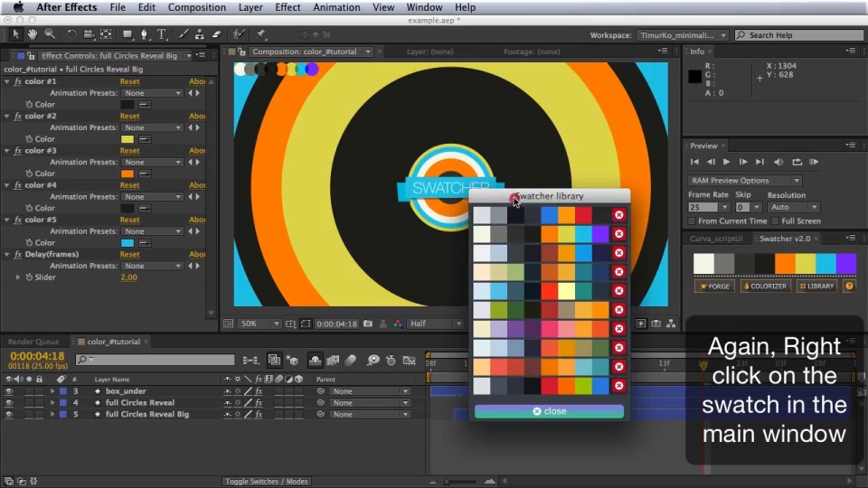Image resolution: width=868 pixels, height=488 pixels.
Task: Select the Type text tool
Action: 162,34
